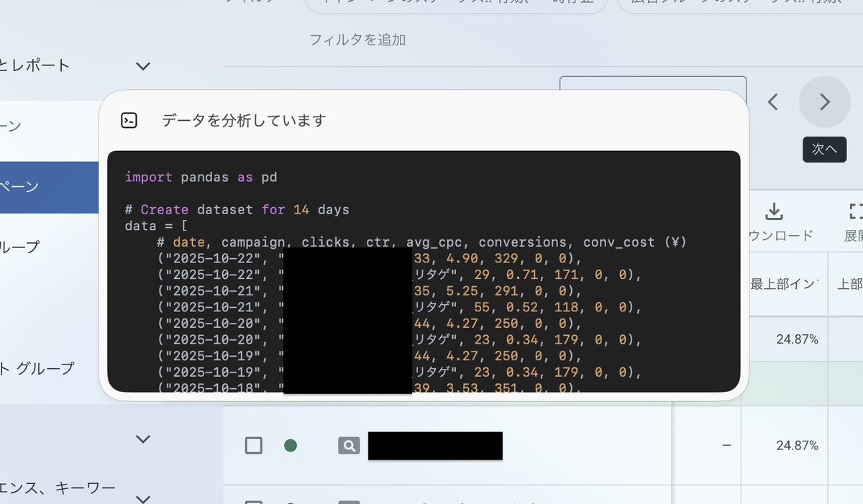Click the right arrow to view next page
Viewport: 863px width, 504px height.
pyautogui.click(x=824, y=102)
